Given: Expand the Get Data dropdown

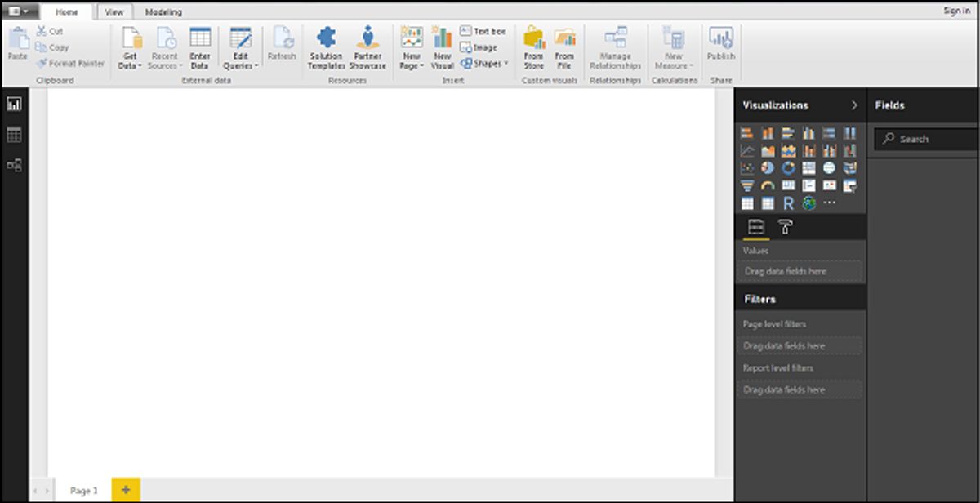Looking at the screenshot, I should click(130, 48).
